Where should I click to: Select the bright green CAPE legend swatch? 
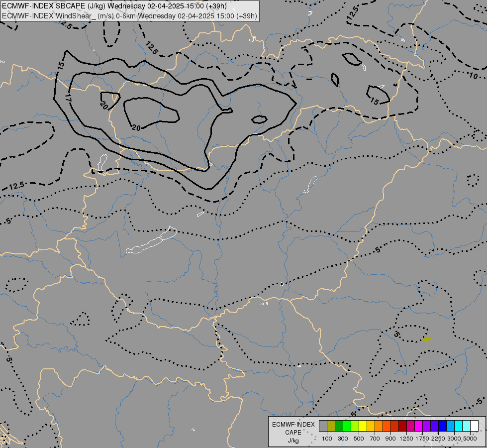[x=347, y=426]
